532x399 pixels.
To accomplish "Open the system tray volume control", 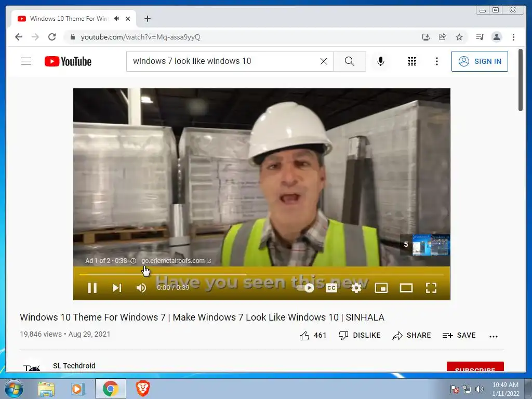I will click(480, 389).
